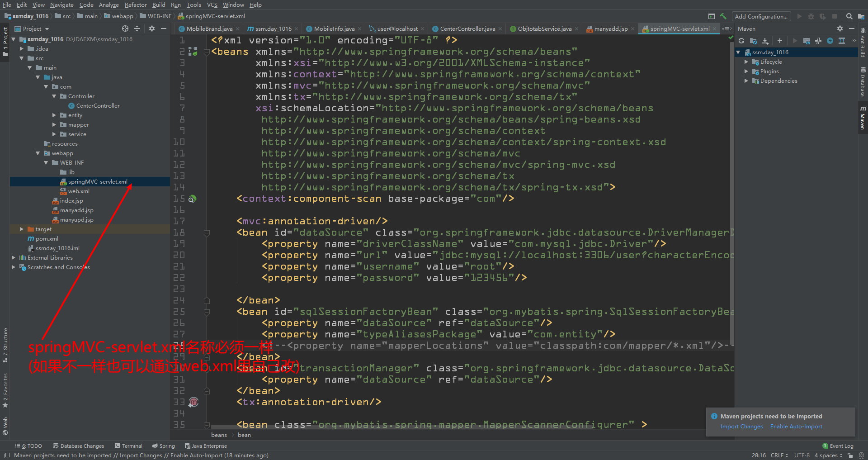Expand External Libraries node
Viewport: 868px width, 460px height.
pos(14,258)
